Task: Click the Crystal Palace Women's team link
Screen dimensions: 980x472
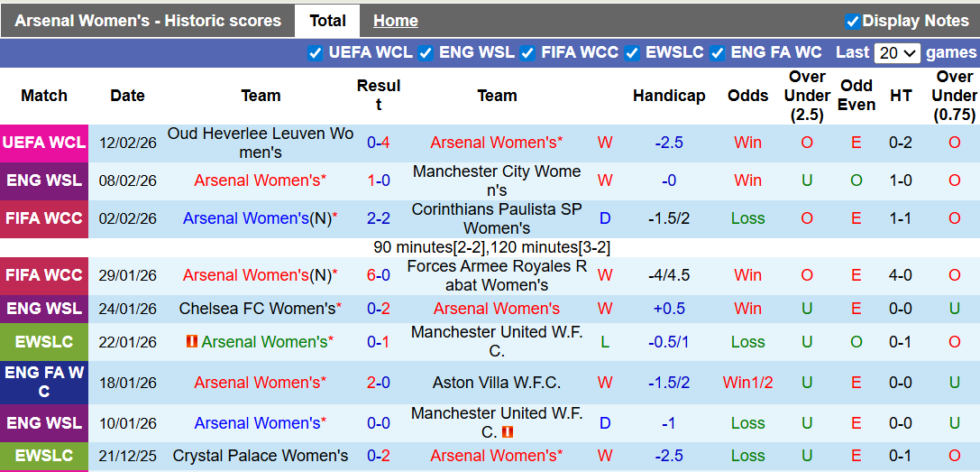Action: (261, 456)
